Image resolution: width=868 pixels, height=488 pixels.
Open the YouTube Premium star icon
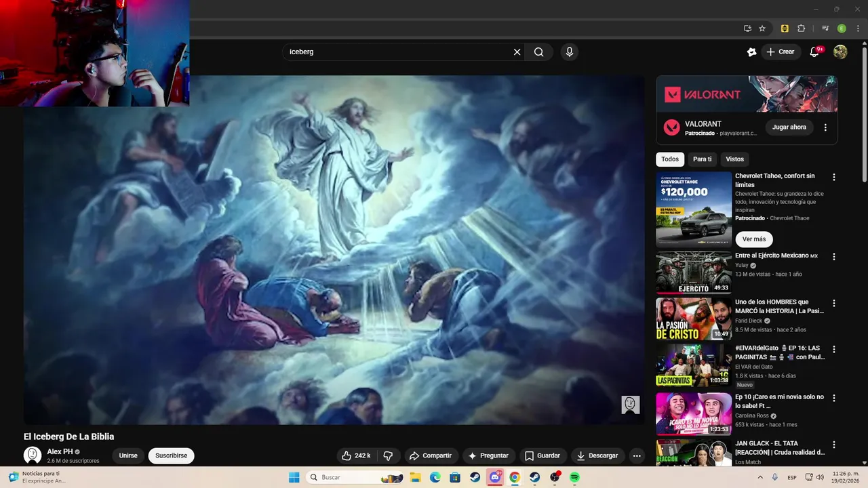click(751, 52)
